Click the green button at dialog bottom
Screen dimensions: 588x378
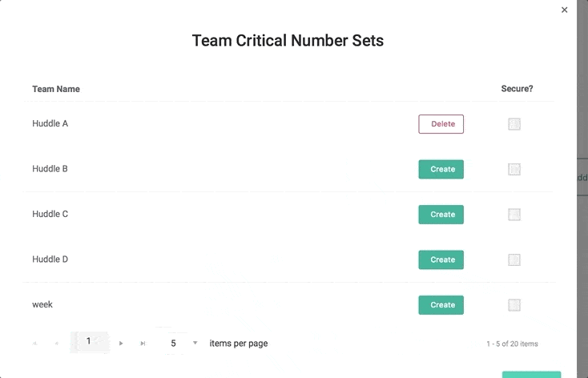(x=531, y=374)
